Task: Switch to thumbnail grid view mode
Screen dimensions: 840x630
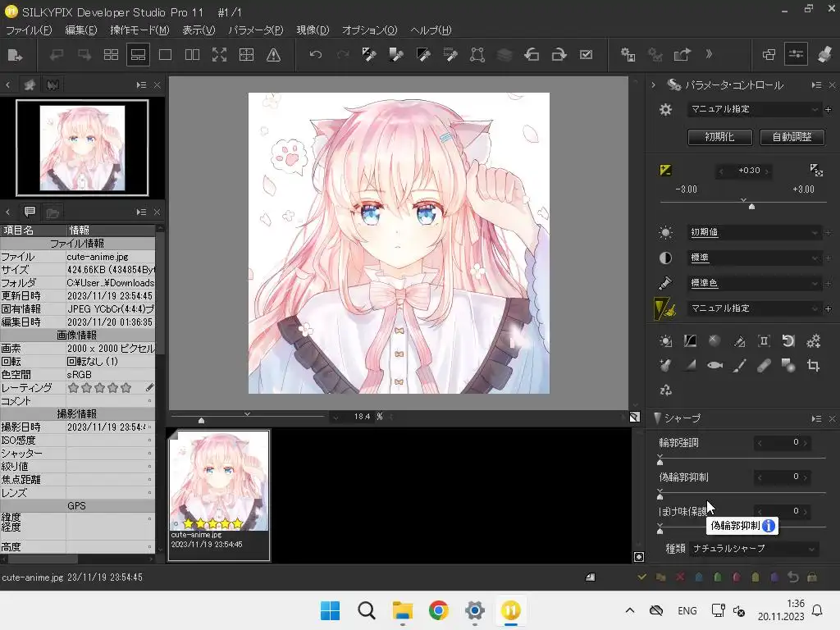Action: [x=111, y=55]
